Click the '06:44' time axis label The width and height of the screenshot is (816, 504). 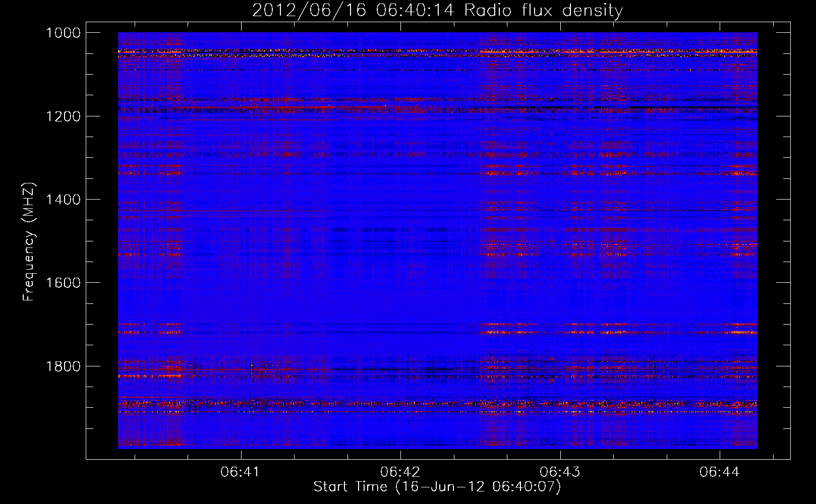719,472
